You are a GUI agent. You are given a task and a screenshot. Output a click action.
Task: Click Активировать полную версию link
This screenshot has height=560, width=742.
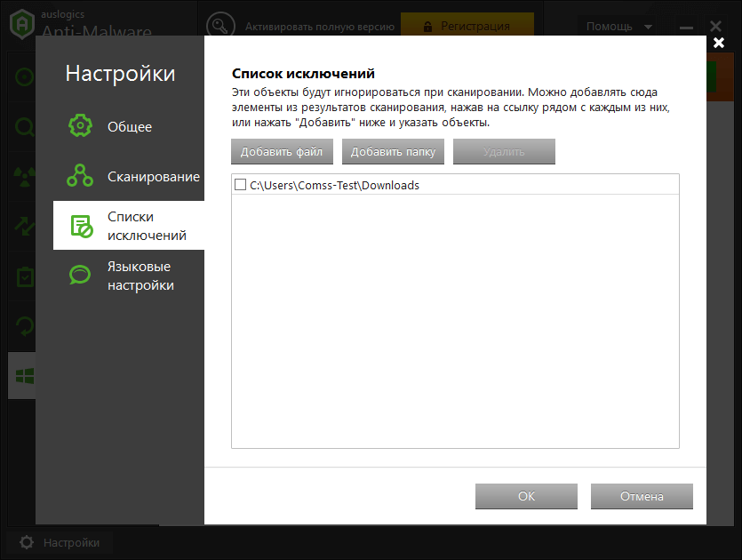pyautogui.click(x=319, y=27)
